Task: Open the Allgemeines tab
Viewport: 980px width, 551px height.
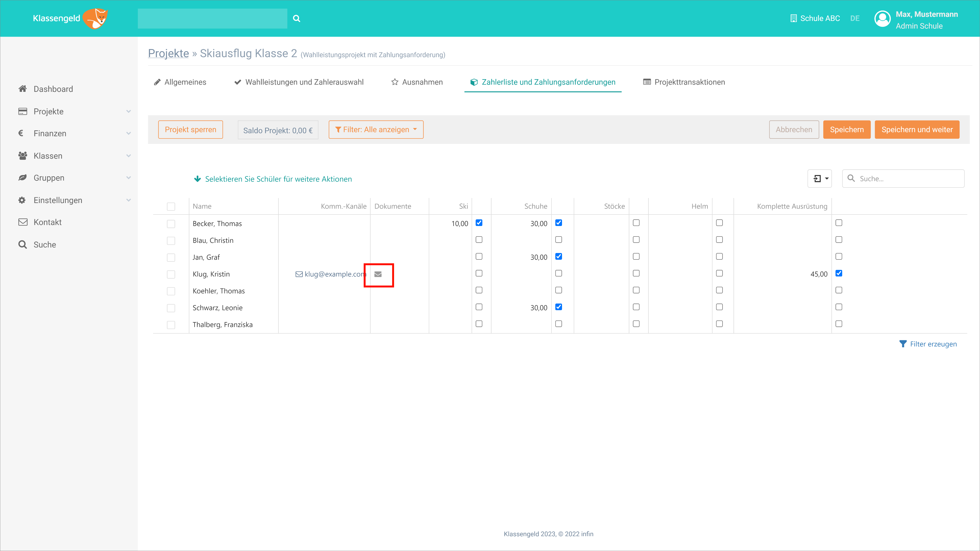Action: point(180,82)
